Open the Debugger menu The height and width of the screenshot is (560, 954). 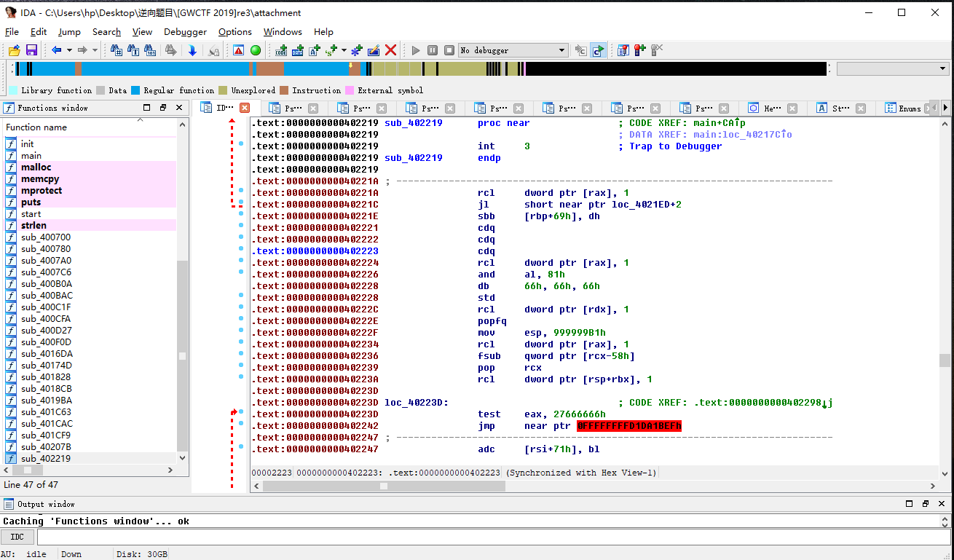pos(185,32)
